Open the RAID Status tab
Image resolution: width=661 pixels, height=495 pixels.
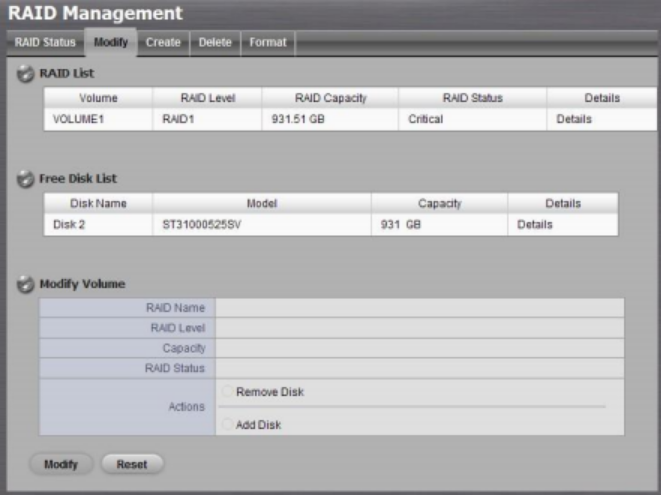[x=44, y=43]
